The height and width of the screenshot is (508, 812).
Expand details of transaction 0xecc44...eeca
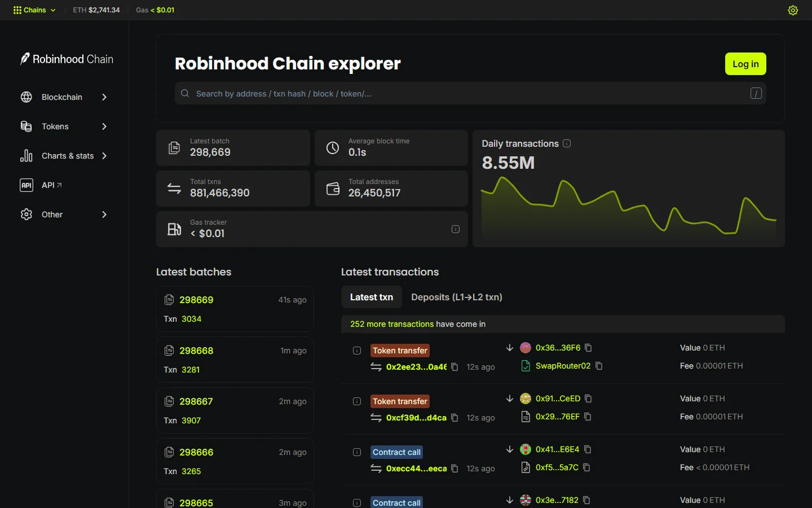coord(357,452)
